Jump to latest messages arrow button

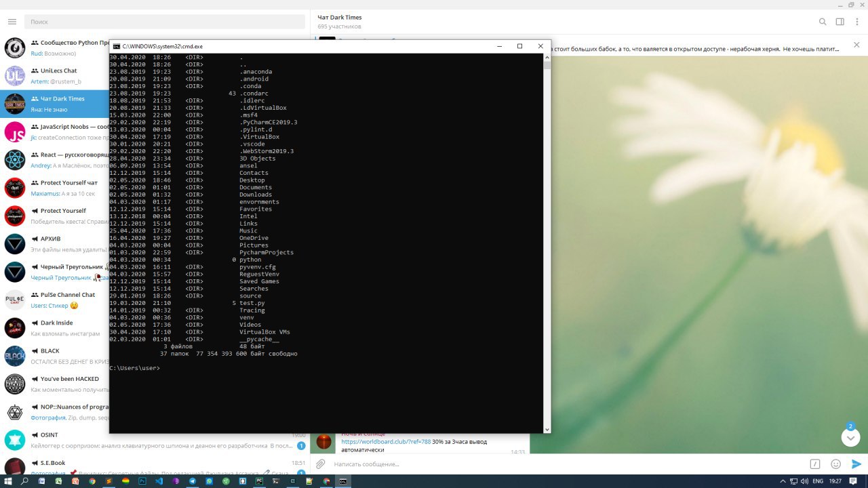850,437
